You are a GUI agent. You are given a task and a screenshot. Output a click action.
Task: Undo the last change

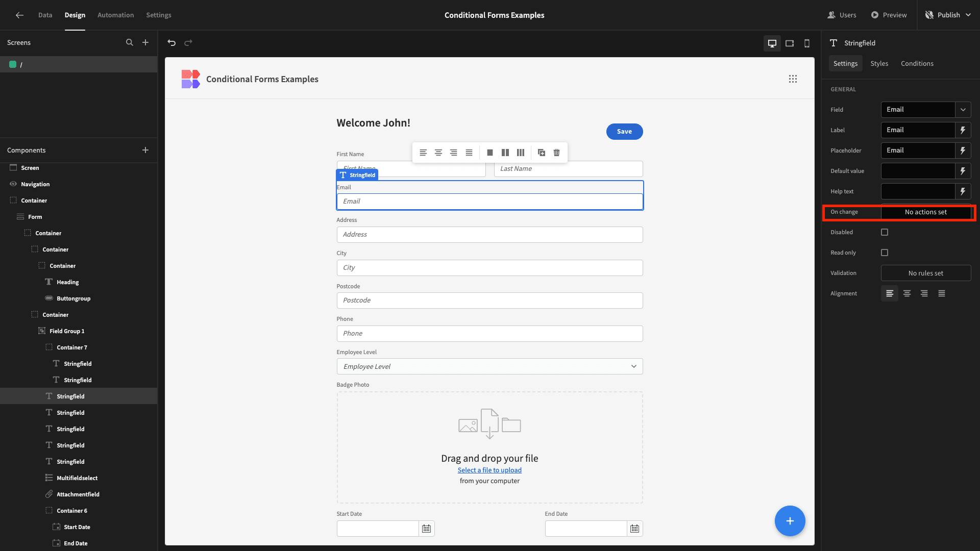(171, 43)
